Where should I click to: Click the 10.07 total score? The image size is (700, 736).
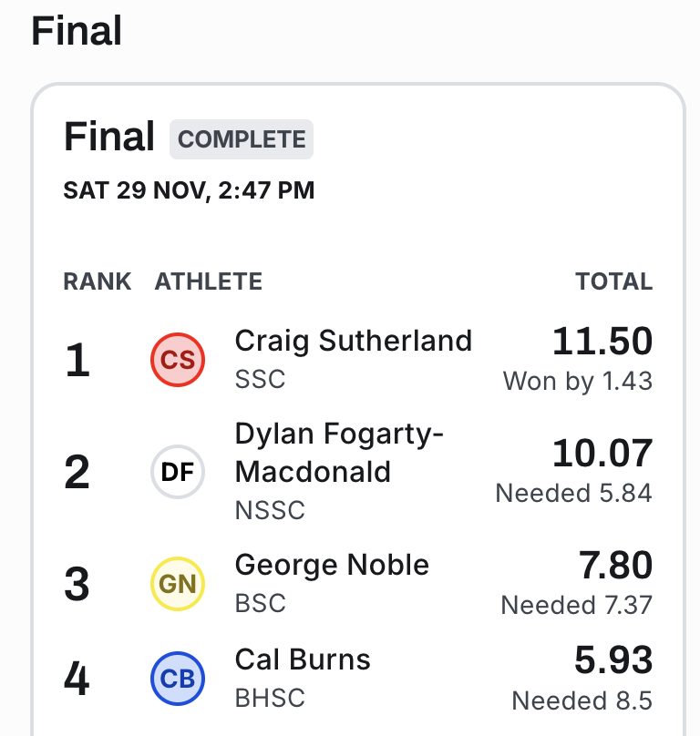(602, 454)
